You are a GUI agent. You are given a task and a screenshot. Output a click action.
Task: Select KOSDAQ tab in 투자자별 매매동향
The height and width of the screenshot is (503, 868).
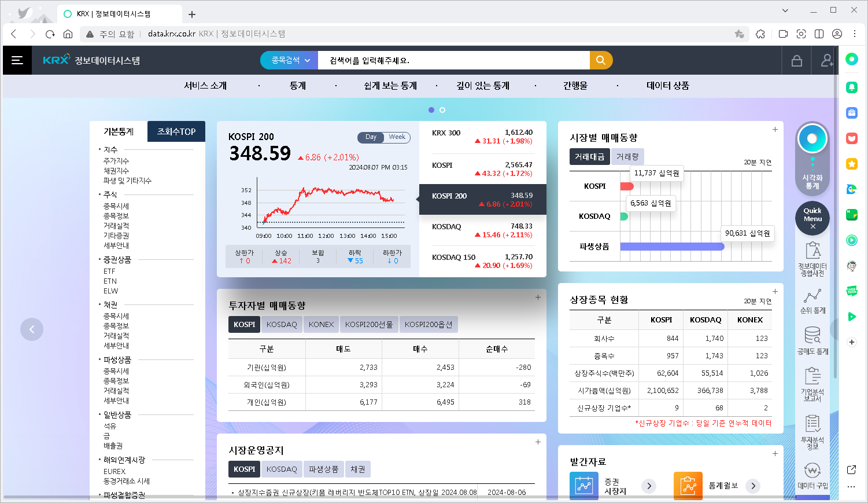tap(282, 324)
